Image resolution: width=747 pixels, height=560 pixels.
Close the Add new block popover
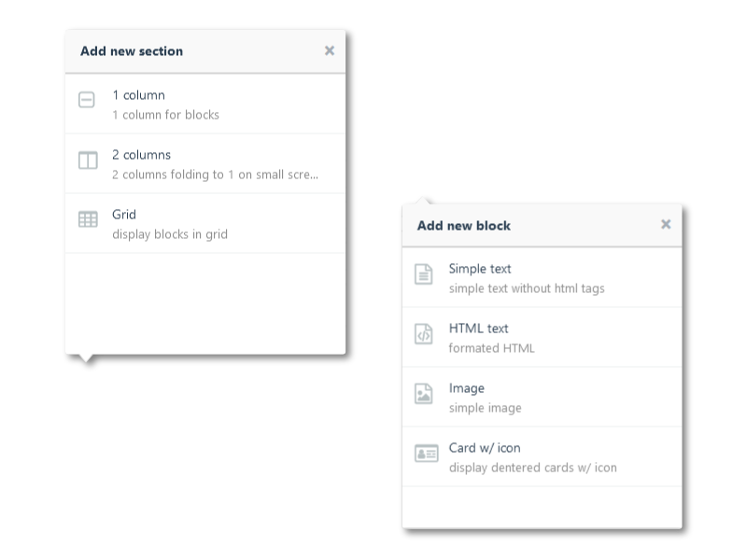coord(666,225)
